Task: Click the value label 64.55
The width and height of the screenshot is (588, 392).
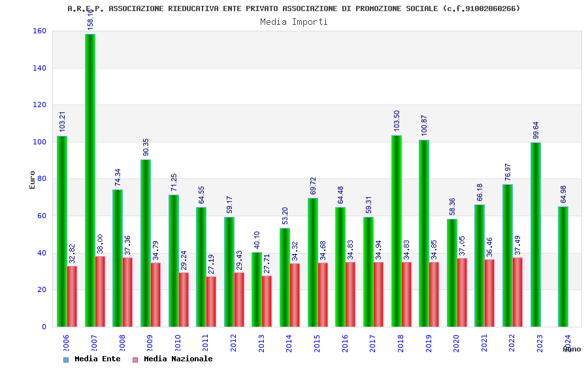Action: [x=201, y=195]
